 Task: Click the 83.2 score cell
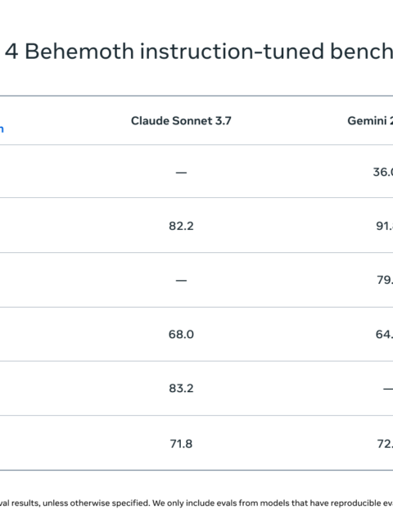pyautogui.click(x=181, y=388)
